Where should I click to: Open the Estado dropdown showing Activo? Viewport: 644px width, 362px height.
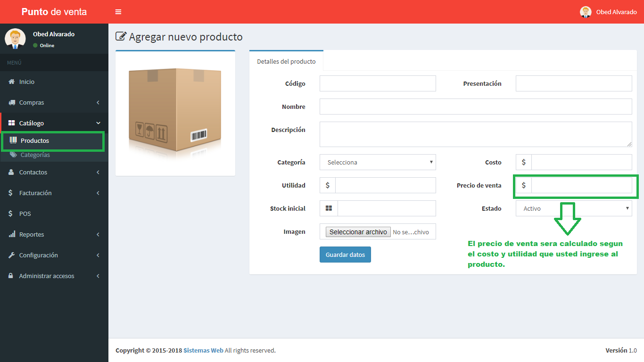click(574, 208)
